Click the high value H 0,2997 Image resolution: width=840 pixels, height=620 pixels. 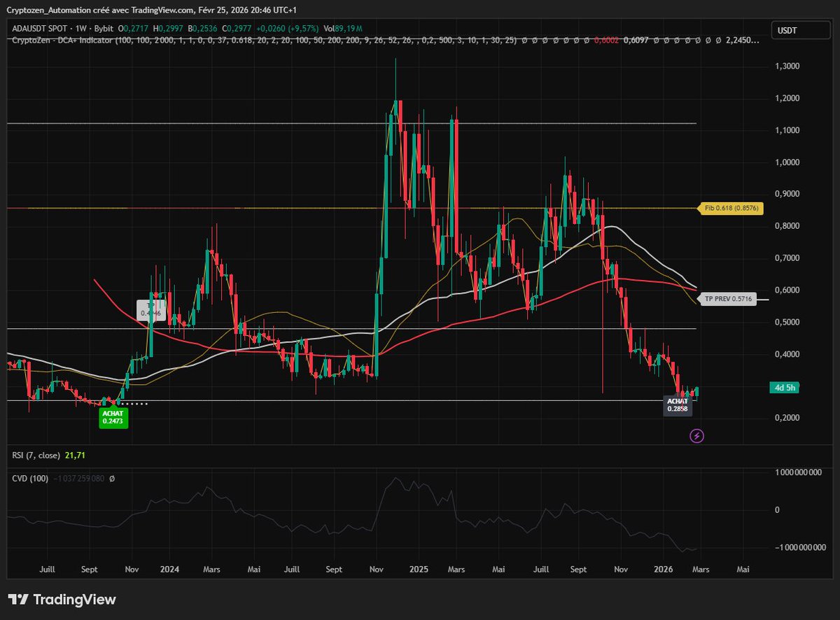click(169, 29)
